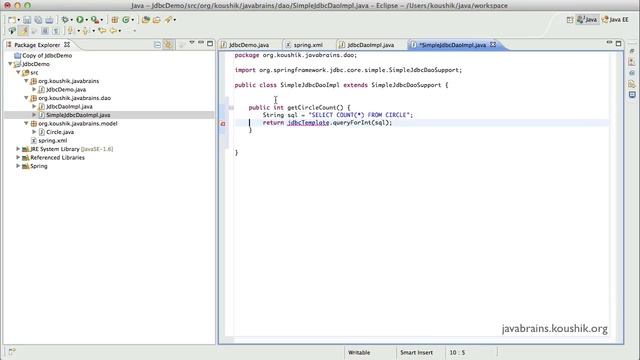The width and height of the screenshot is (640, 360).
Task: Select the SimpleJdbcDaoImpl.java editor tab
Action: tap(452, 45)
